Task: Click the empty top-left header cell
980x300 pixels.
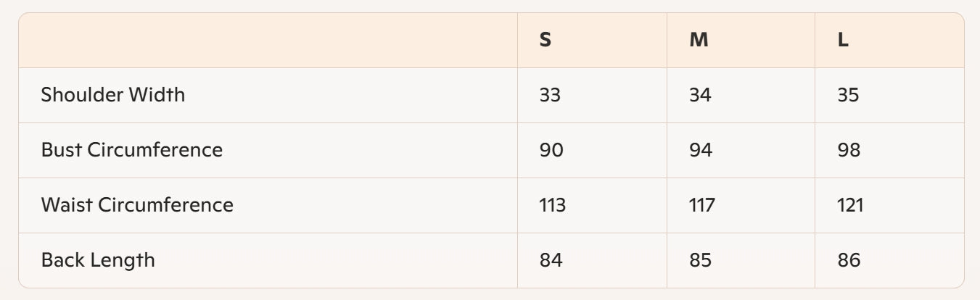Action: tap(268, 41)
